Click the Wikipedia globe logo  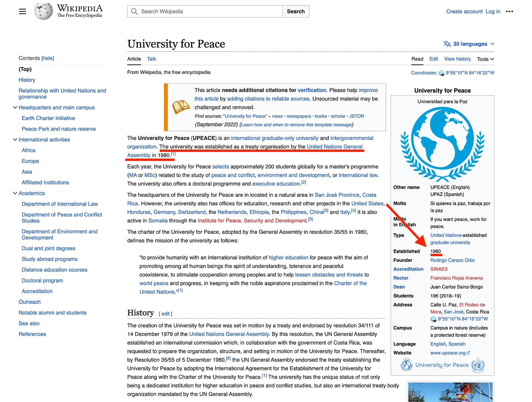pyautogui.click(x=43, y=11)
